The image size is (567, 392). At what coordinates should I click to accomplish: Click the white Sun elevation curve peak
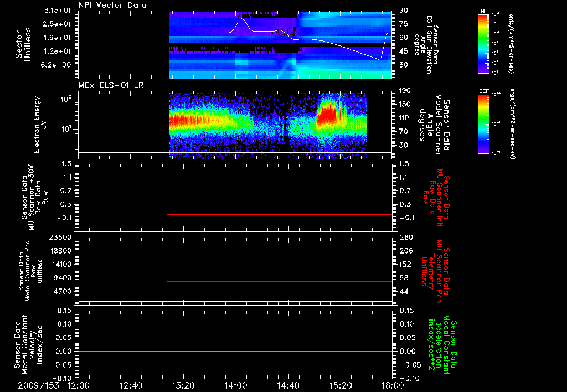pos(242,19)
